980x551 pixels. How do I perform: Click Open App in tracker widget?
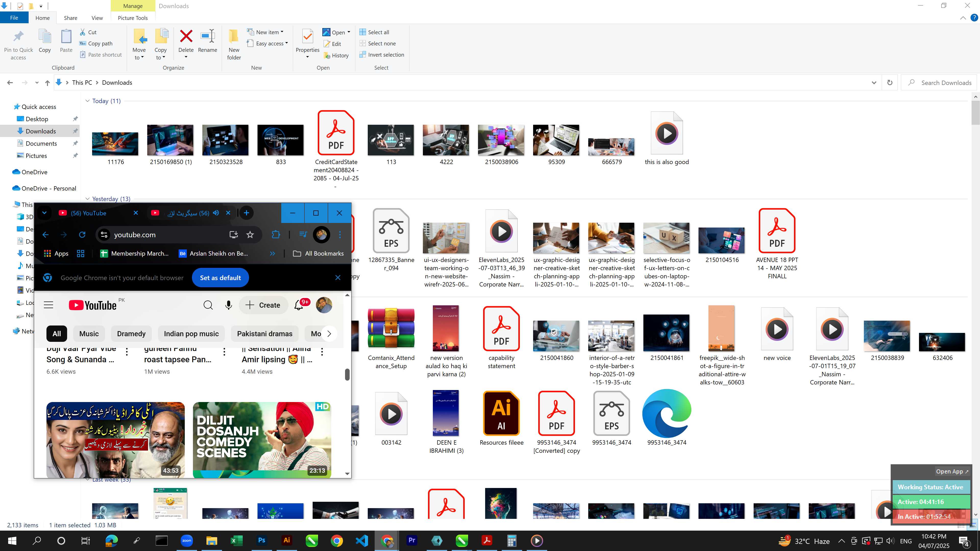click(x=952, y=471)
